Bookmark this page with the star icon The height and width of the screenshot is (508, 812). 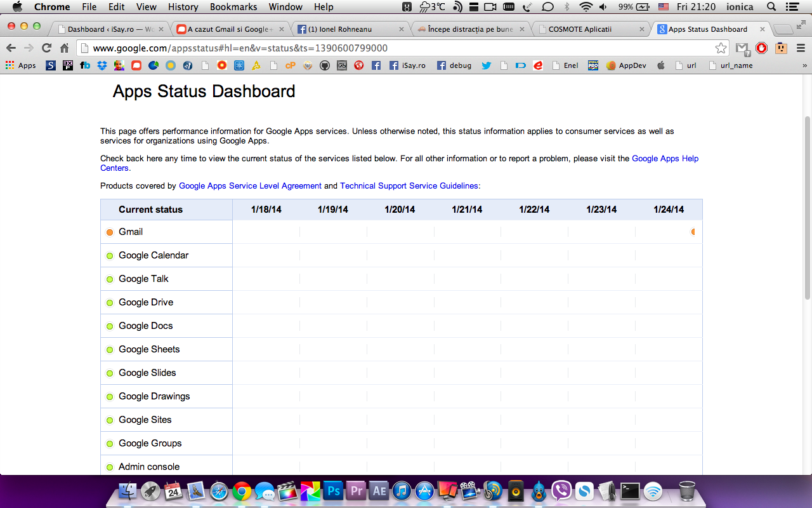pyautogui.click(x=721, y=48)
